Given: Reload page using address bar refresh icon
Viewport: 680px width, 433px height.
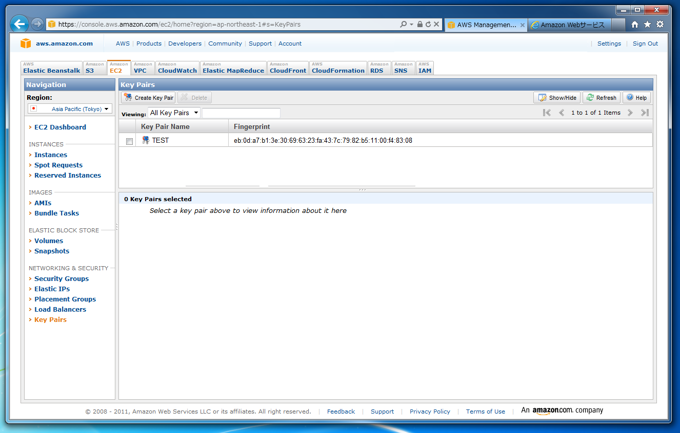Looking at the screenshot, I should tap(428, 24).
